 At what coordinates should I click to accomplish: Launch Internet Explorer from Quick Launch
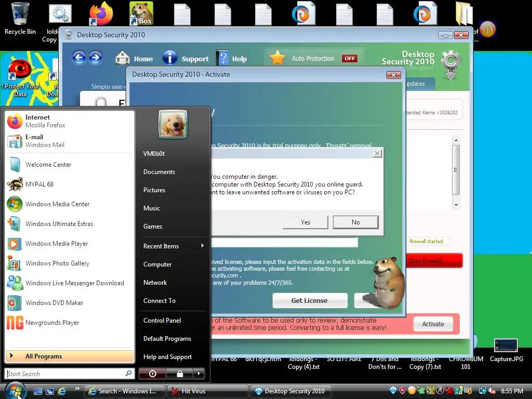coord(62,391)
